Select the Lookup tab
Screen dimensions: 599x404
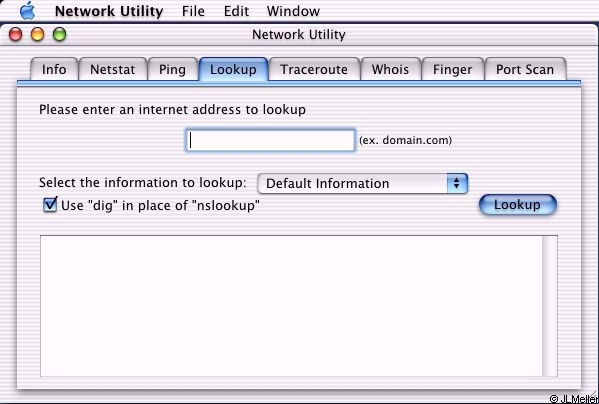click(x=233, y=69)
